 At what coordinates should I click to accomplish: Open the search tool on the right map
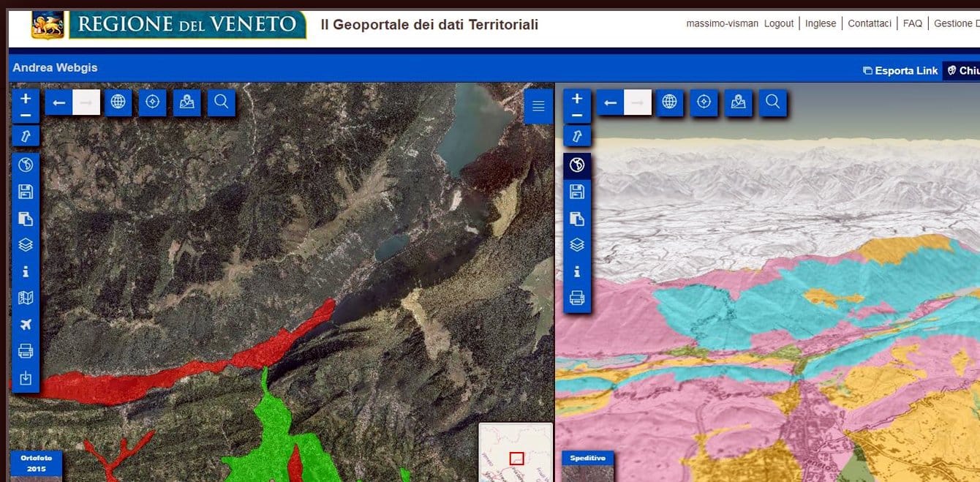(772, 102)
